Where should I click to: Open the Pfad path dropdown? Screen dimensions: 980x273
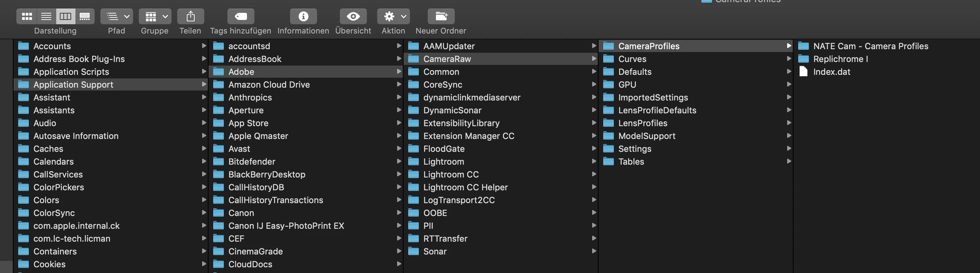pos(116,16)
